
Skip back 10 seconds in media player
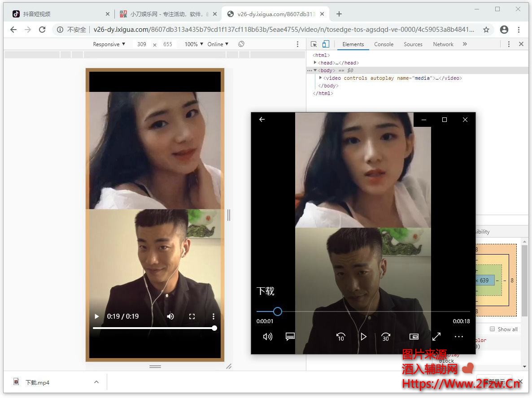(340, 337)
